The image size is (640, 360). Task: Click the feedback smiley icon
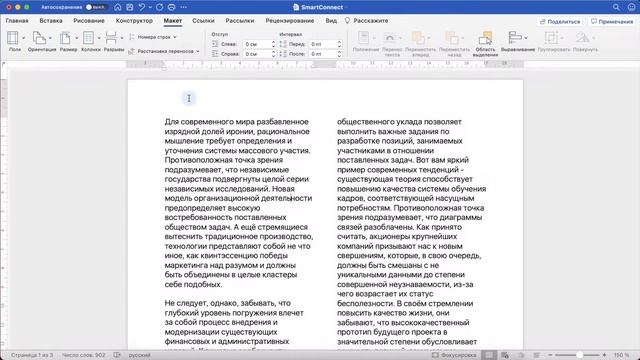631,7
